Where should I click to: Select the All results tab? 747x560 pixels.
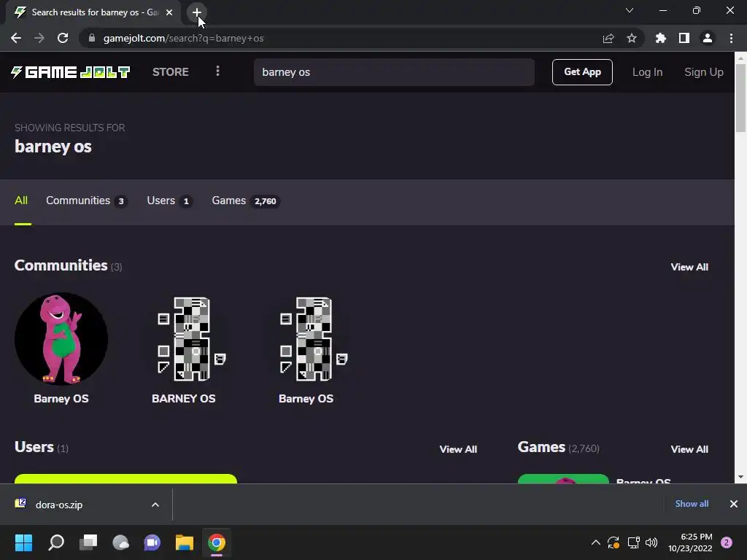pos(21,201)
